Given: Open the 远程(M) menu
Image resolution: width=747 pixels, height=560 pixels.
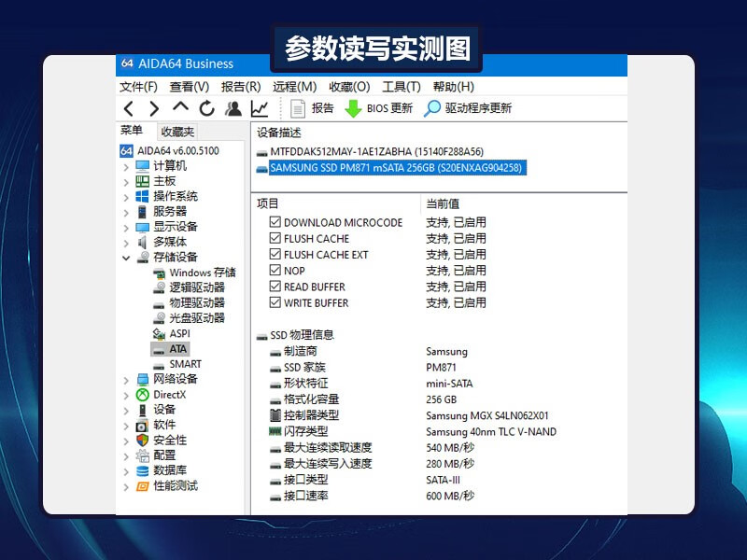Looking at the screenshot, I should point(294,87).
